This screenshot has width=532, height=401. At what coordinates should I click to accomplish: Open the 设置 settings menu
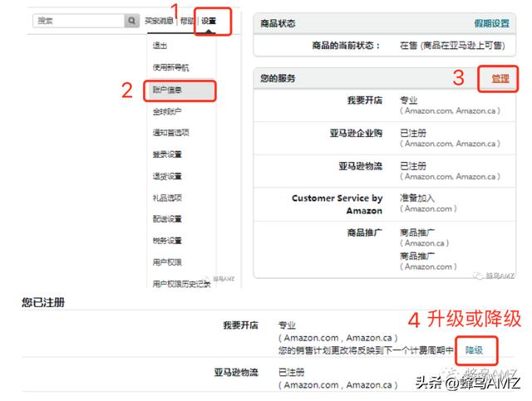pos(209,21)
